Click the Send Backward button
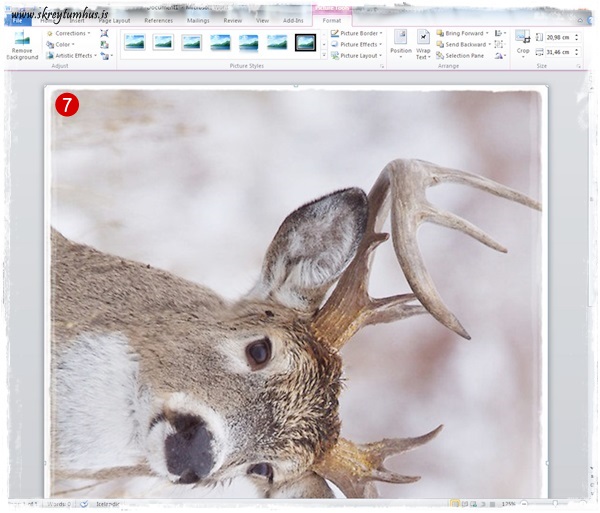This screenshot has height=513, width=600. coord(463,44)
